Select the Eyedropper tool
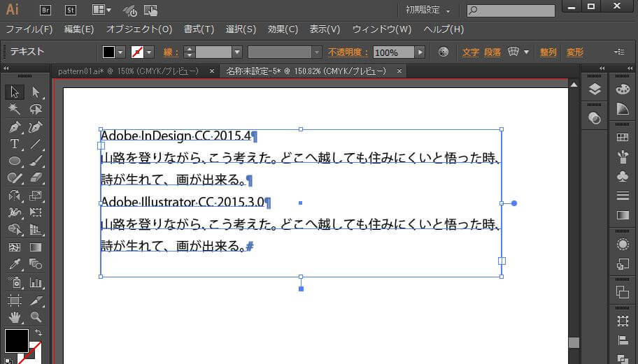 point(15,265)
